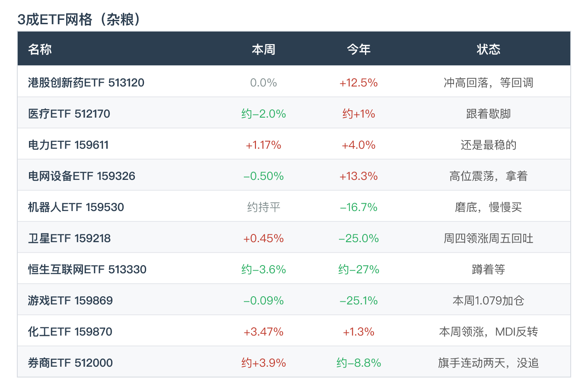The height and width of the screenshot is (384, 588).
Task: Click the 本周1.079加仓 status text
Action: click(488, 301)
